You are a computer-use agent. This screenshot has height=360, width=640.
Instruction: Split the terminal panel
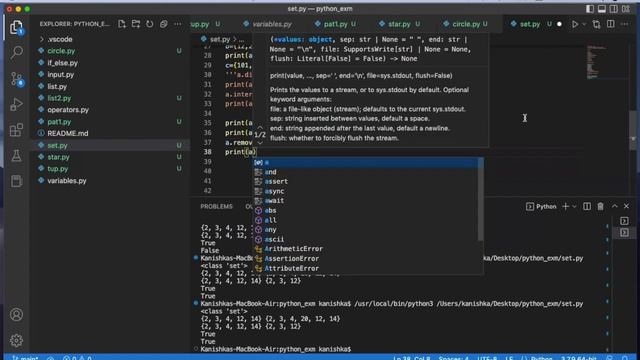click(587, 207)
